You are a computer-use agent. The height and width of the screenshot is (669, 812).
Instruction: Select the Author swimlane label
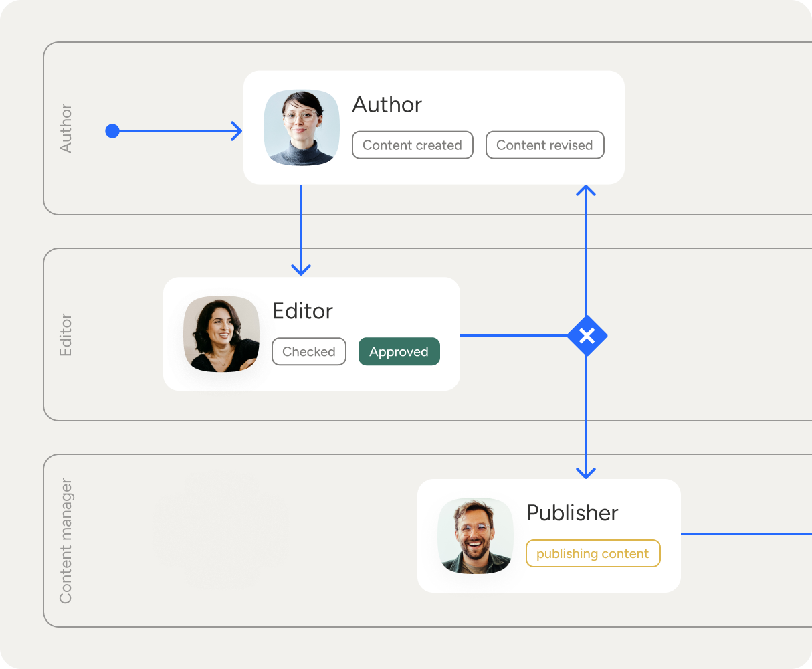click(x=66, y=128)
